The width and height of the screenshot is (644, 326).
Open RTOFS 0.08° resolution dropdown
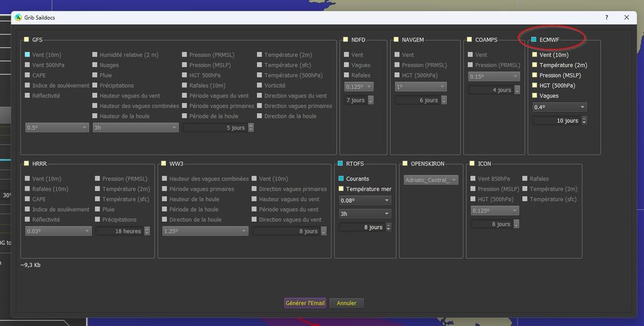pos(365,200)
